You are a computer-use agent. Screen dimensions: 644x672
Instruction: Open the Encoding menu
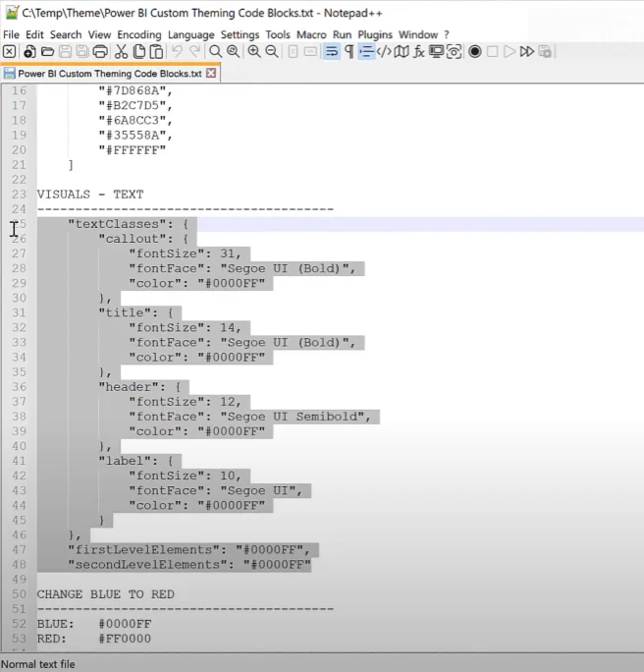coord(139,34)
